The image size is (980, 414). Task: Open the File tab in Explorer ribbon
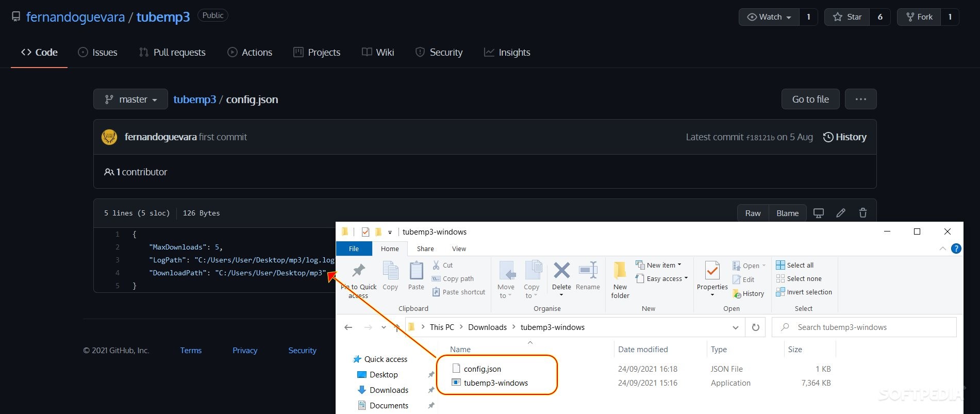354,249
